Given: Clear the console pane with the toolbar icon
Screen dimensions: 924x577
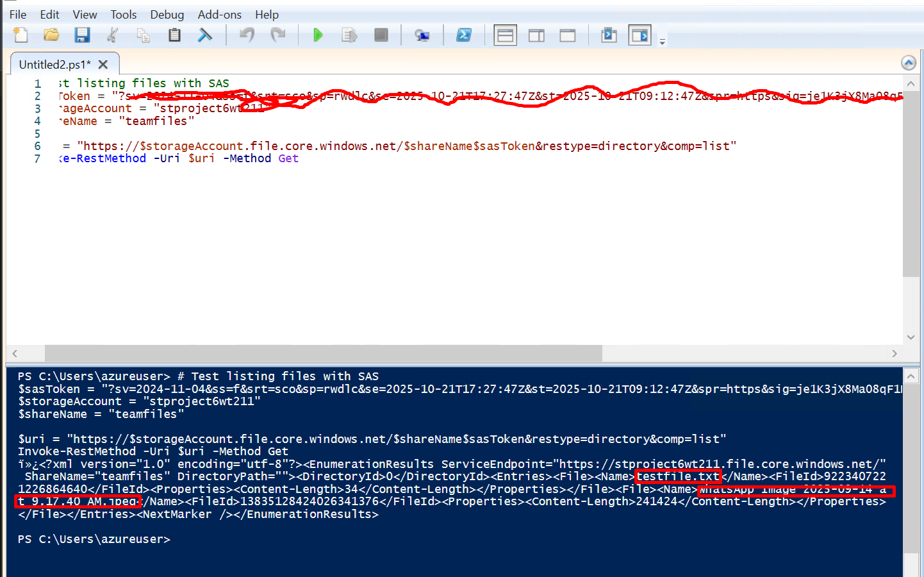Looking at the screenshot, I should (x=205, y=35).
